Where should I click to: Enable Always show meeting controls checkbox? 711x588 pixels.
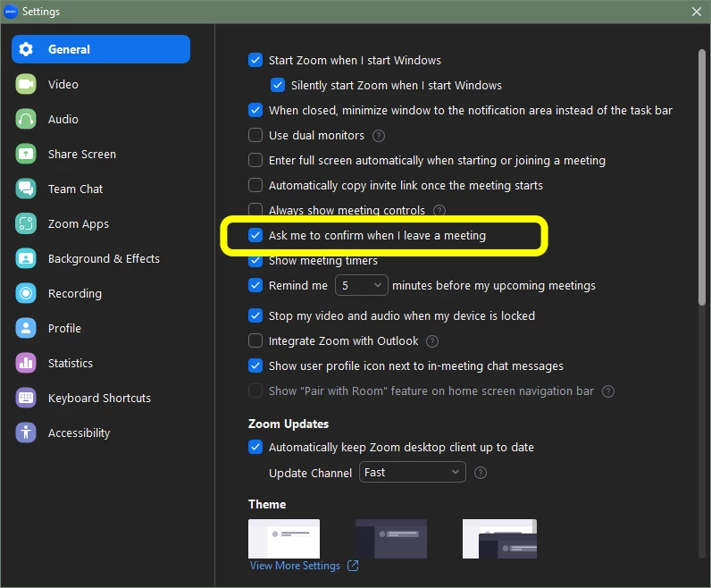[x=255, y=210]
